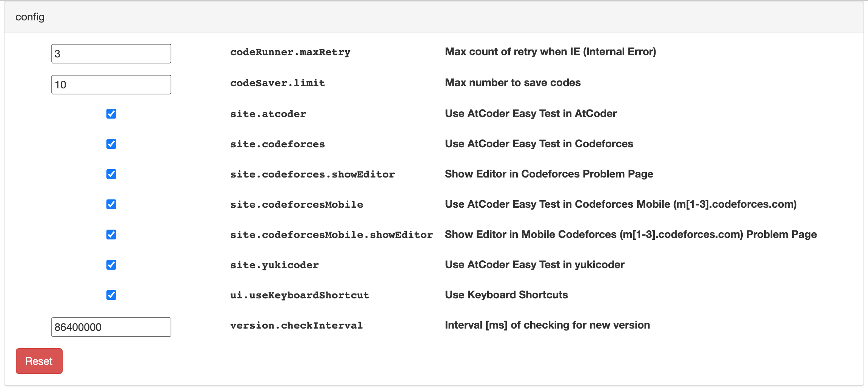Click the codeSaver.limit input field

coord(111,85)
